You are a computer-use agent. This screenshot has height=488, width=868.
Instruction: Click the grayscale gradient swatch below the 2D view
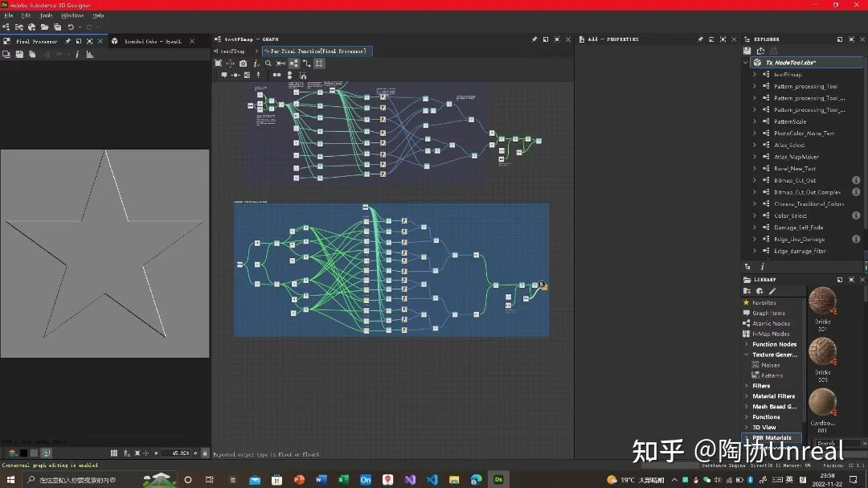click(34, 453)
